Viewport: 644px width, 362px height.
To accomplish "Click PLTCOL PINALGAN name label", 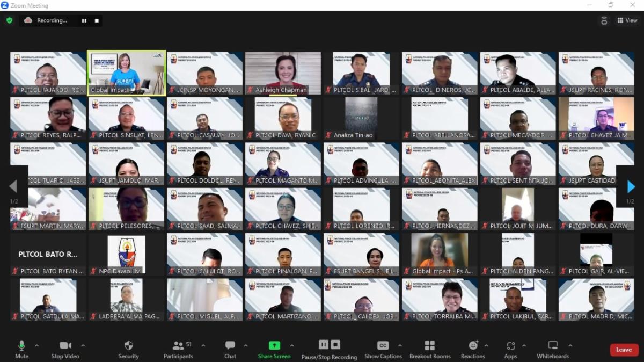I will coord(287,271).
